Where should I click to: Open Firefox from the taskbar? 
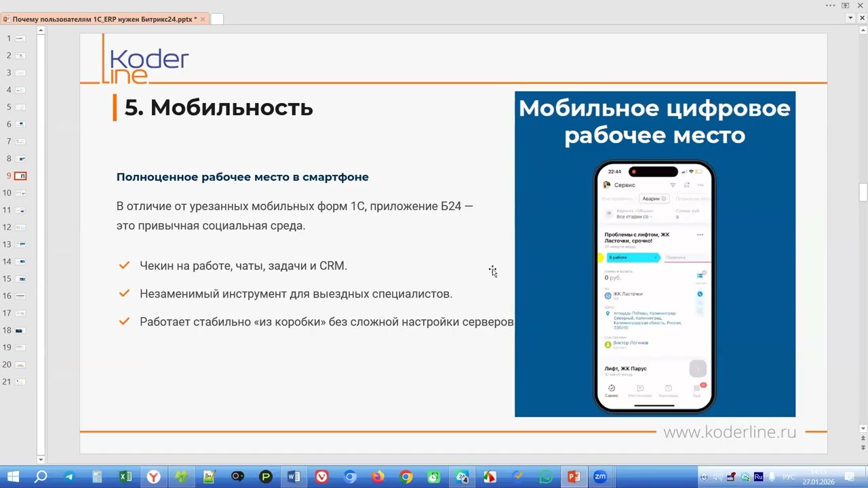click(x=378, y=477)
